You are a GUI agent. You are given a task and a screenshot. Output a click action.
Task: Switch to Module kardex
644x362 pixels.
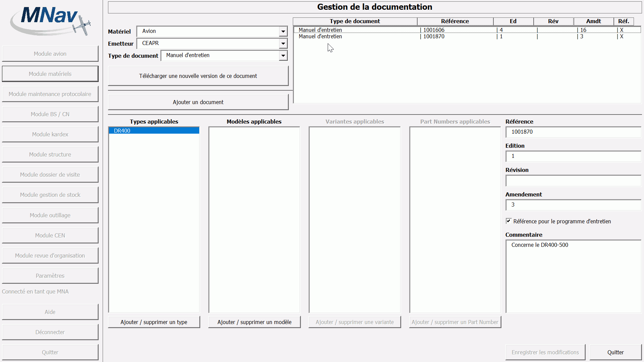(50, 134)
